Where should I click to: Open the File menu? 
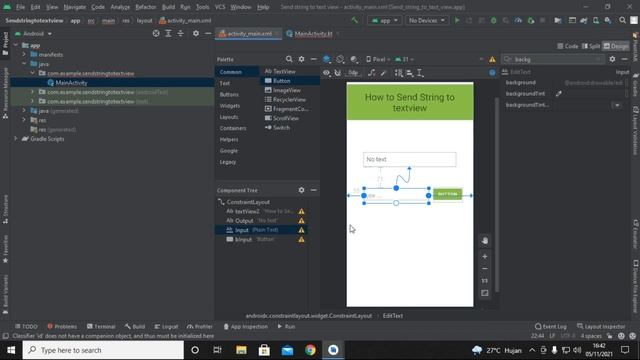tap(20, 7)
